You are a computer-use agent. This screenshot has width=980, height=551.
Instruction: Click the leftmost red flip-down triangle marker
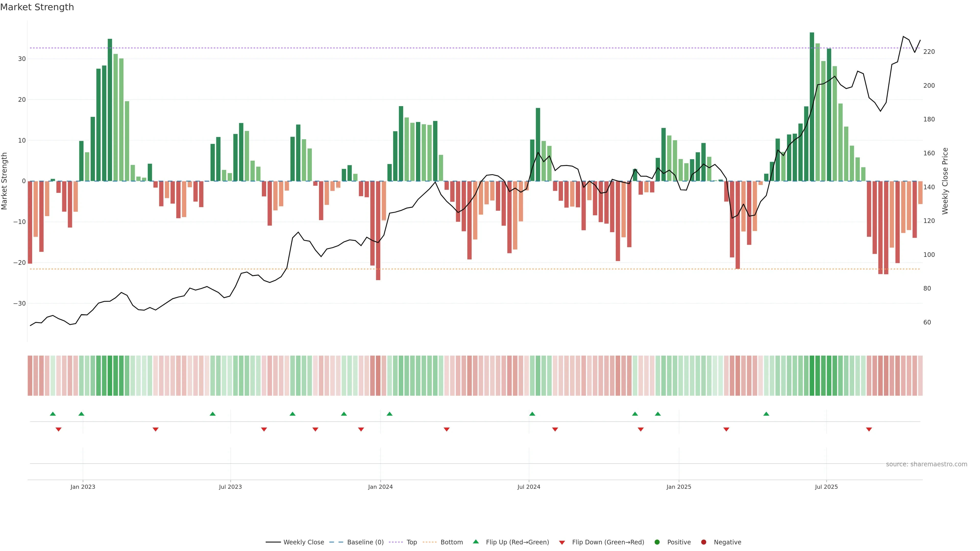[x=59, y=429]
